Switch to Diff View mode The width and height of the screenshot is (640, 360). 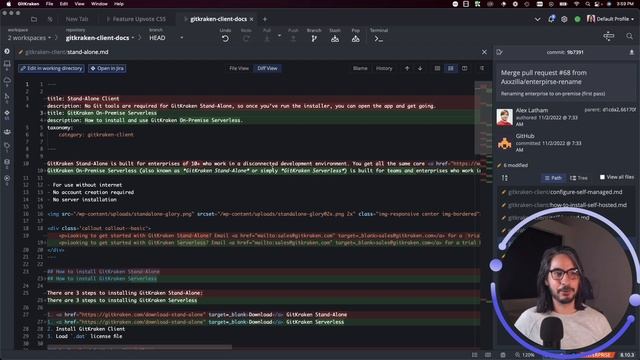coord(267,69)
